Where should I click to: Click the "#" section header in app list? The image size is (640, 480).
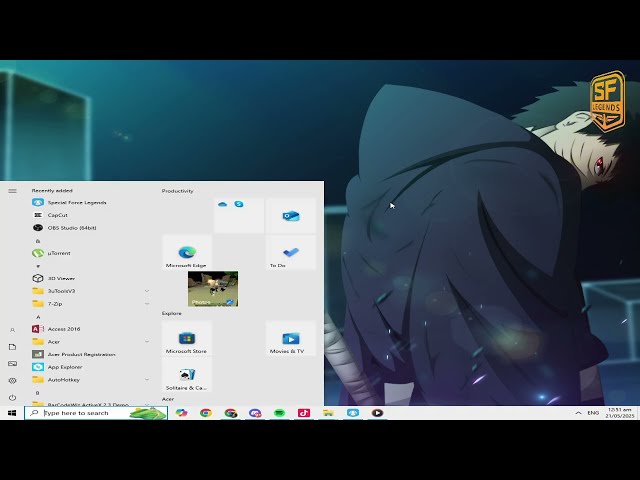[38, 266]
